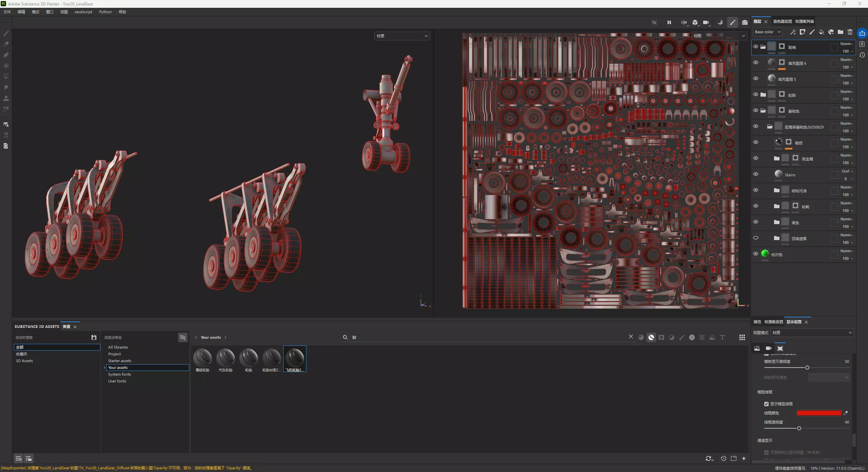Open the 编辑 menu
This screenshot has width=868, height=472.
21,12
